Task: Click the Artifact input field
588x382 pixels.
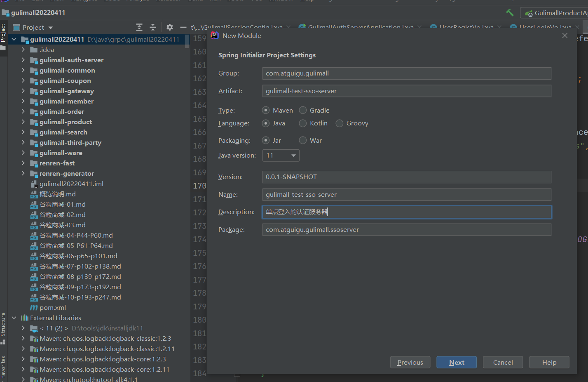Action: click(x=407, y=91)
